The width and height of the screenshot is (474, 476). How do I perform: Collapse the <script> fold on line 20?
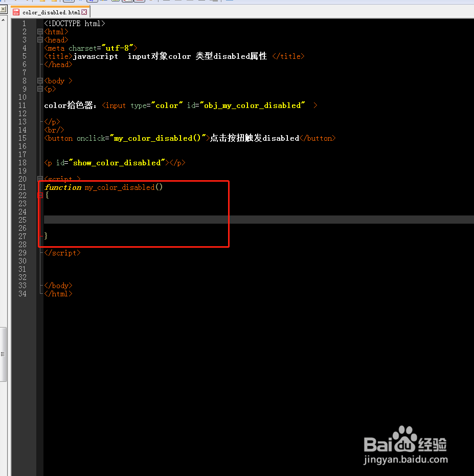click(40, 179)
